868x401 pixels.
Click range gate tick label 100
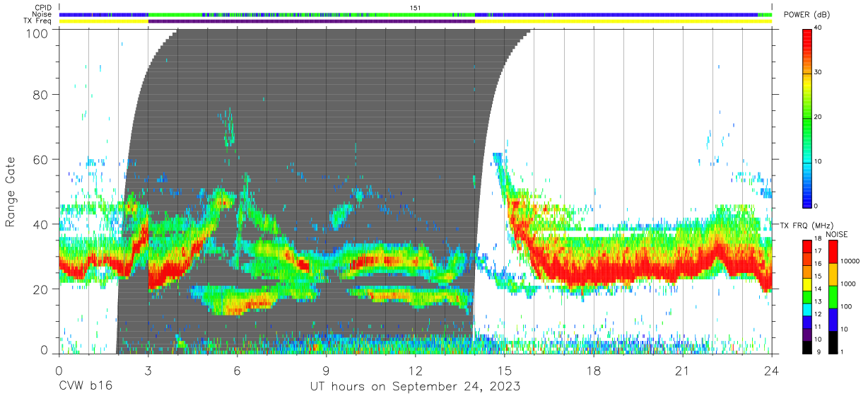37,33
